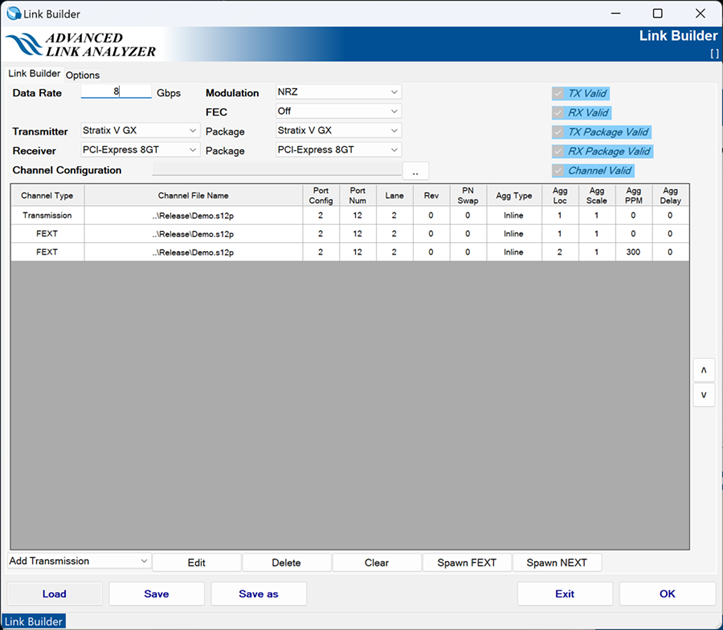This screenshot has height=630, width=723.
Task: Click the Channel File Name column header
Action: pos(193,196)
